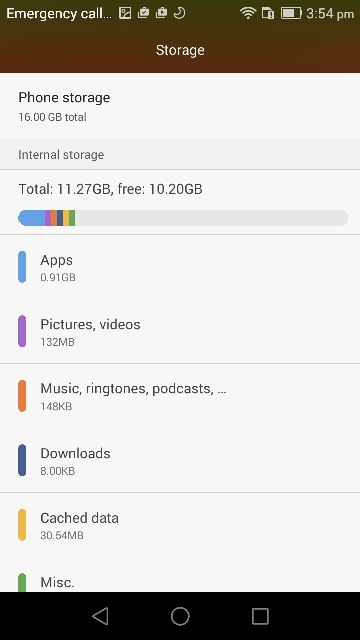Tap the Wi-Fi status icon
This screenshot has width=360, height=640.
coord(247,13)
